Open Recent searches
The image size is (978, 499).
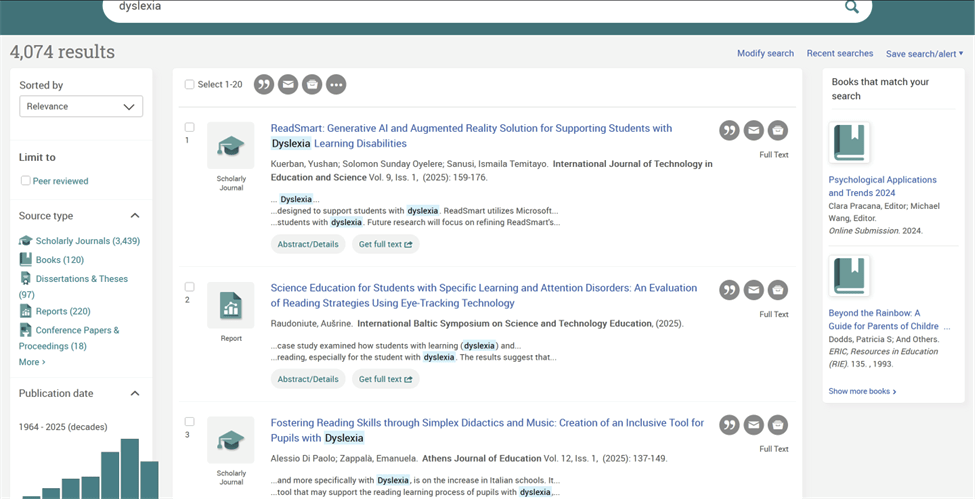pos(839,54)
